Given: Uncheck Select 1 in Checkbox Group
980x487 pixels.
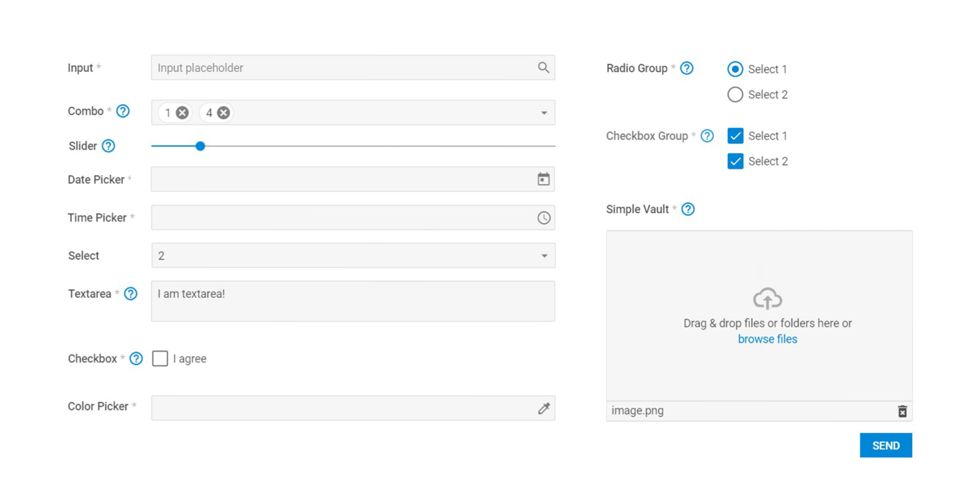Looking at the screenshot, I should (x=735, y=136).
